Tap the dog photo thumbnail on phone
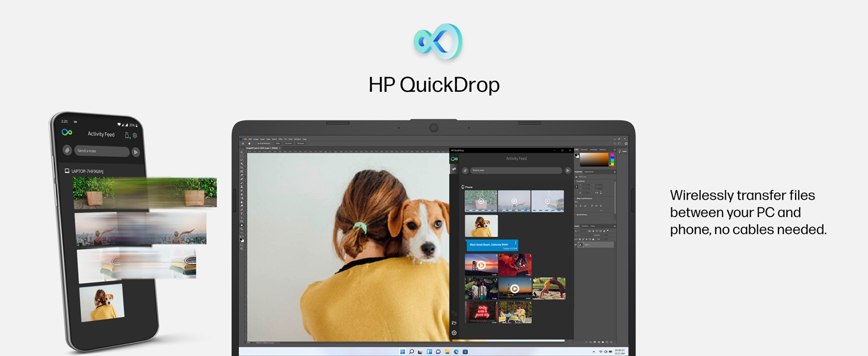The image size is (868, 356). [101, 303]
